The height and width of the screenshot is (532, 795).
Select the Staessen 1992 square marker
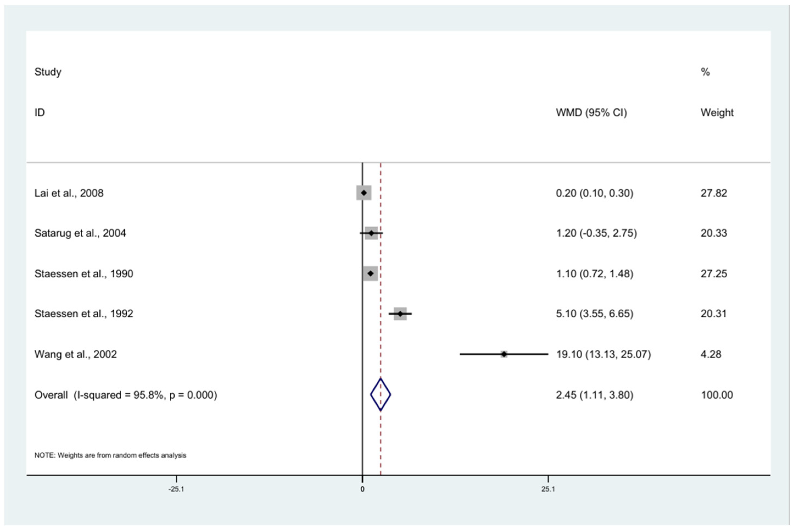(x=400, y=314)
